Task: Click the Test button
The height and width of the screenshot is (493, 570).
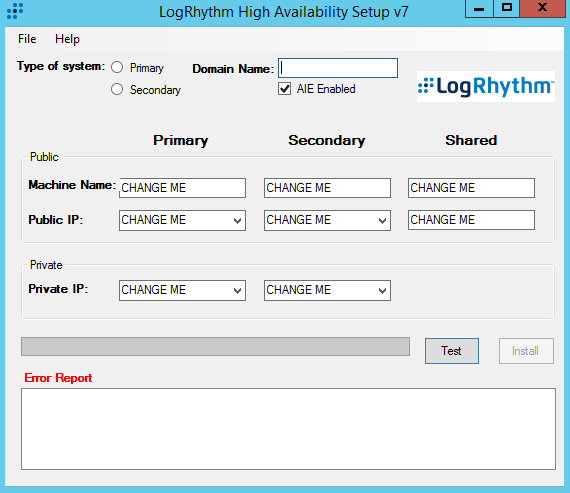Action: [452, 351]
